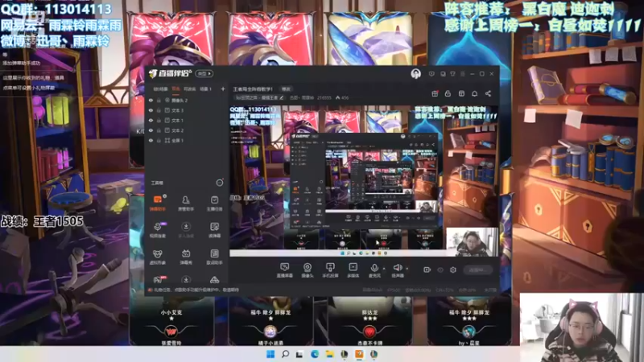The width and height of the screenshot is (644, 362).
Task: Open the 视频连麦 video co-stream tool
Action: (x=158, y=230)
